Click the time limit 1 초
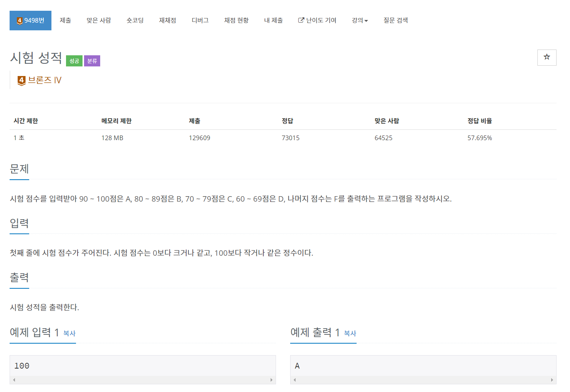This screenshot has width=570, height=392. 19,138
